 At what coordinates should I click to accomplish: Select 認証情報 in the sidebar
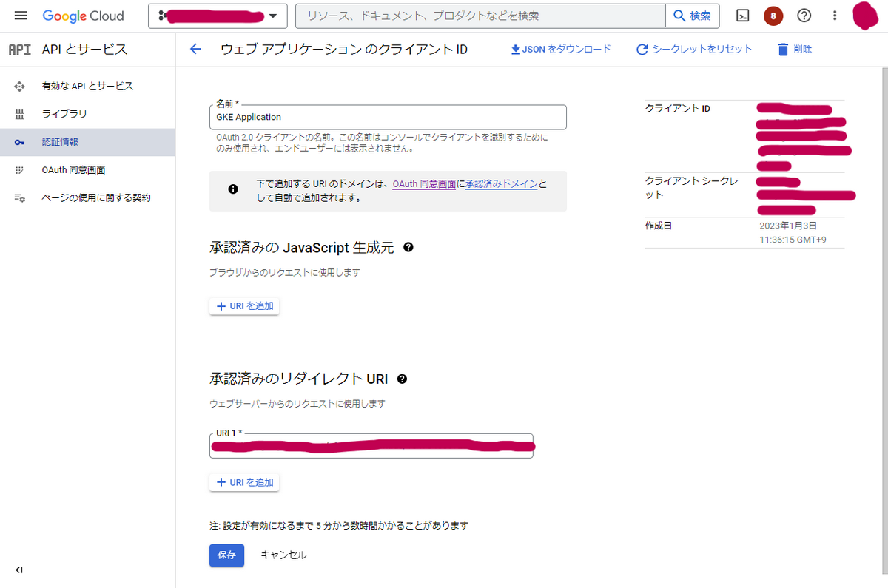pyautogui.click(x=87, y=142)
